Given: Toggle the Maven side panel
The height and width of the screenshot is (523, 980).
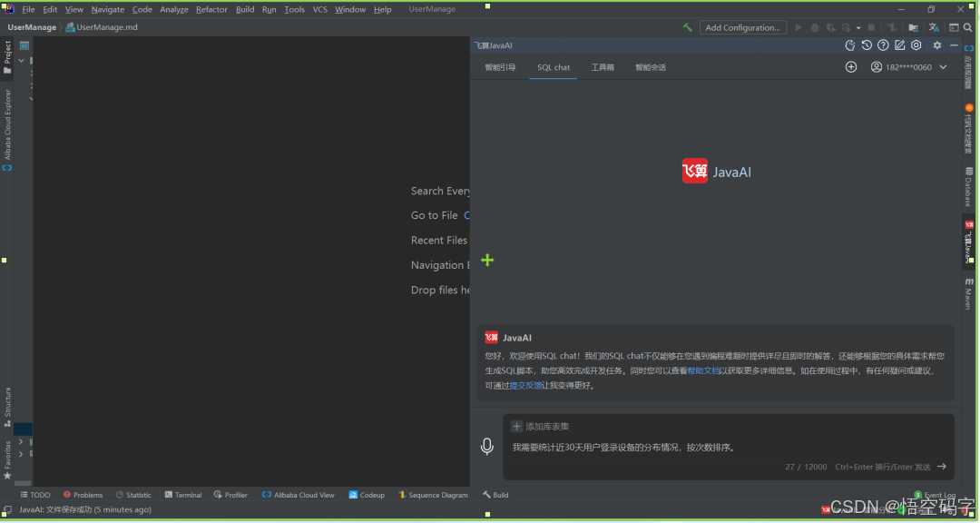Looking at the screenshot, I should [969, 294].
